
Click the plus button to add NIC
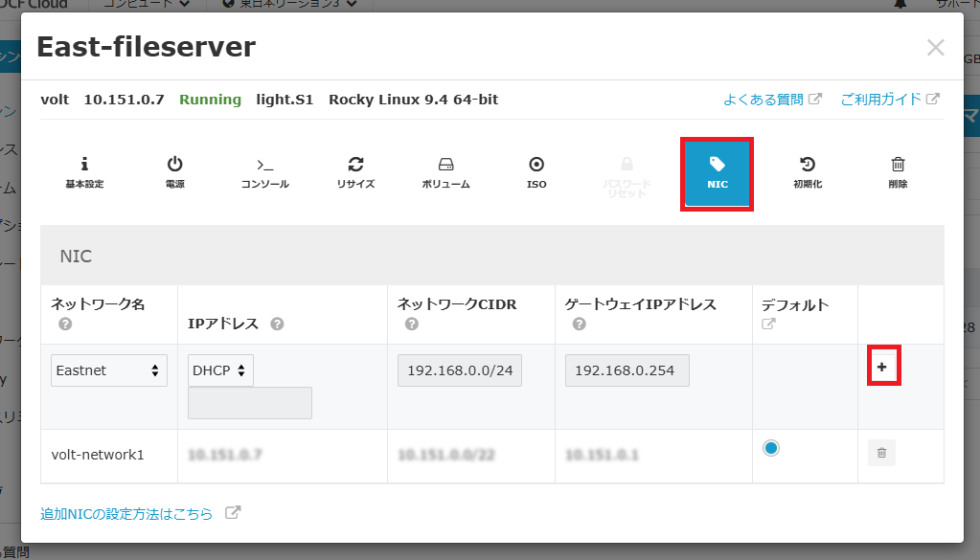(882, 368)
